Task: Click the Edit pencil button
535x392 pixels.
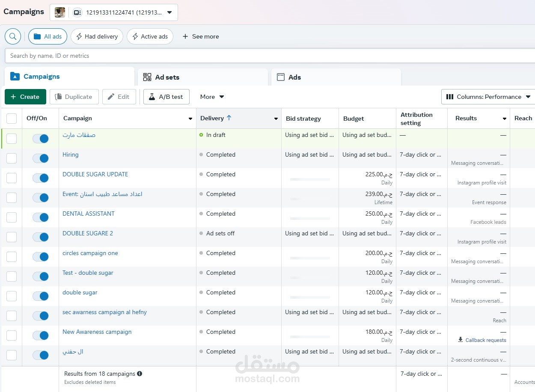Action: [x=119, y=97]
